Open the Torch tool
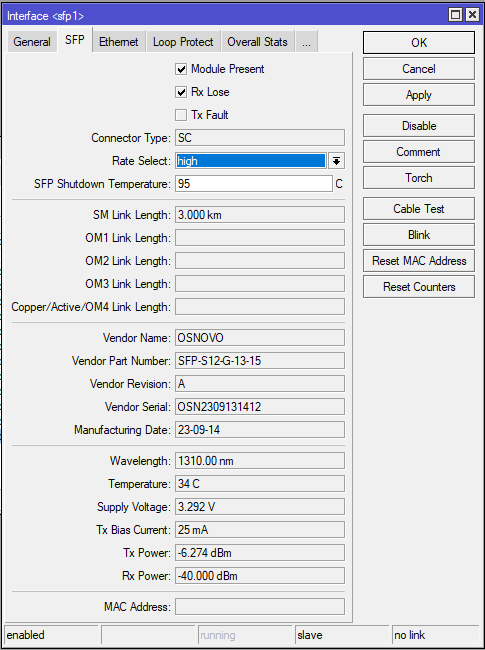The height and width of the screenshot is (650, 485). click(x=419, y=178)
